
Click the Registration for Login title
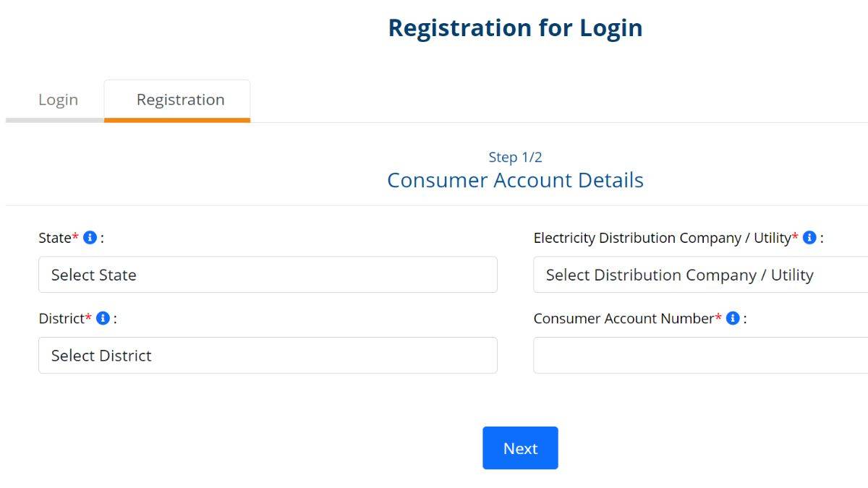coord(516,27)
